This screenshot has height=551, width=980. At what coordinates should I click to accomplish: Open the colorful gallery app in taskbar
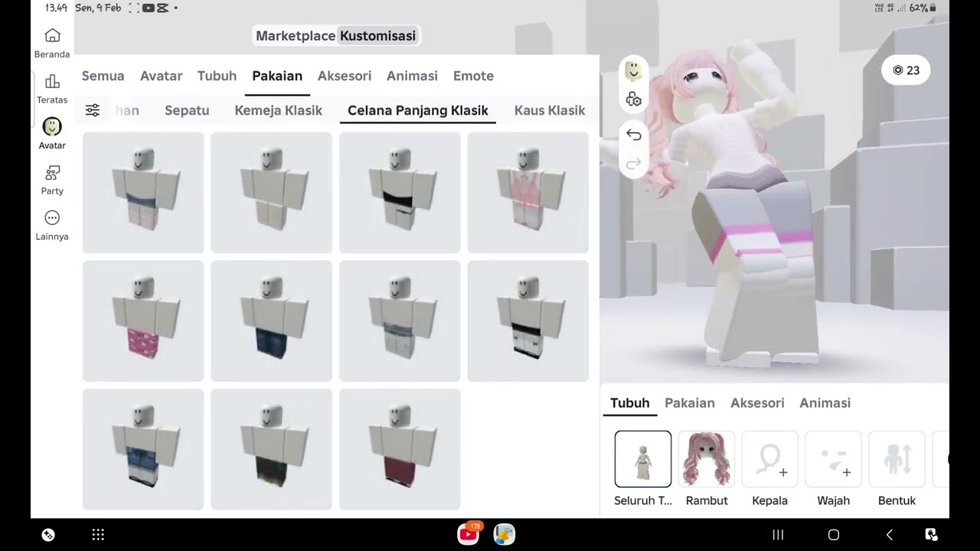pyautogui.click(x=504, y=534)
